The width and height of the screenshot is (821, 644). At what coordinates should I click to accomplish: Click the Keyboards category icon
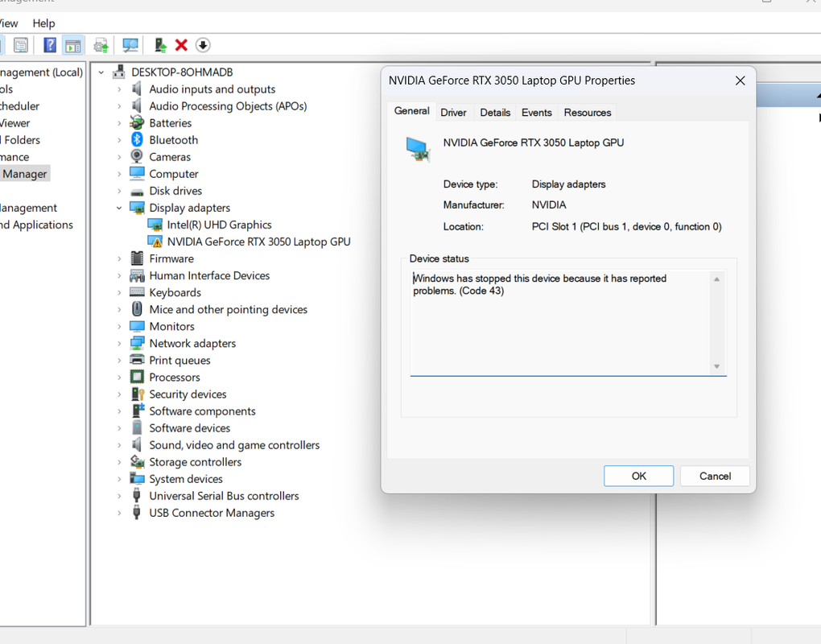pyautogui.click(x=137, y=292)
